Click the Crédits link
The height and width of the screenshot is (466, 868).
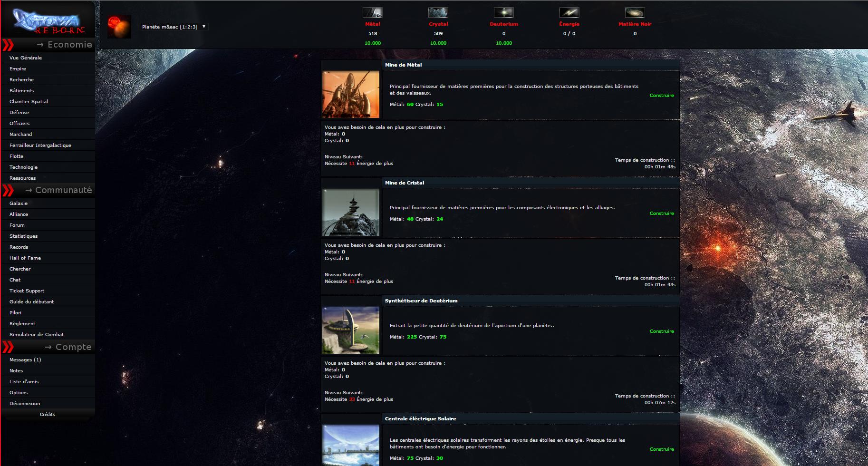point(48,415)
